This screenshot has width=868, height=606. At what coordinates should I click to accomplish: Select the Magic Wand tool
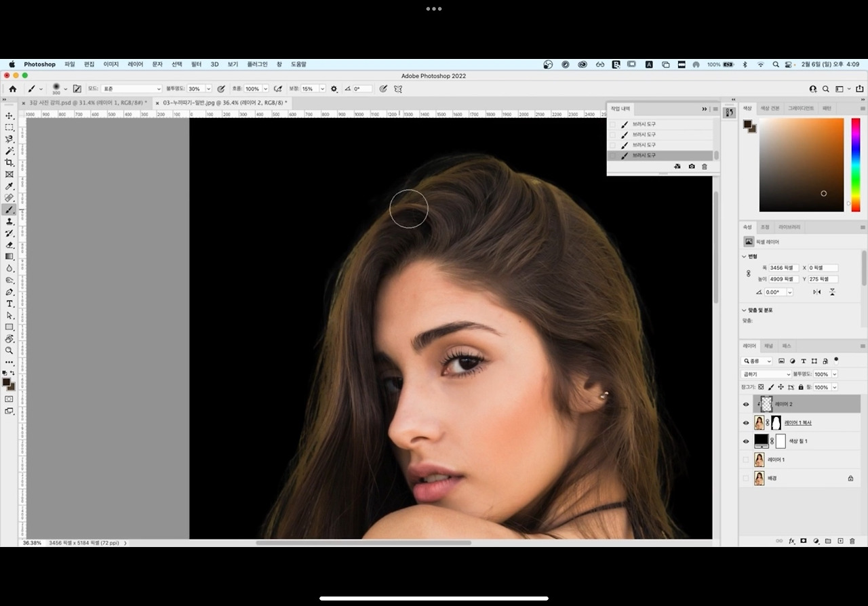point(9,151)
